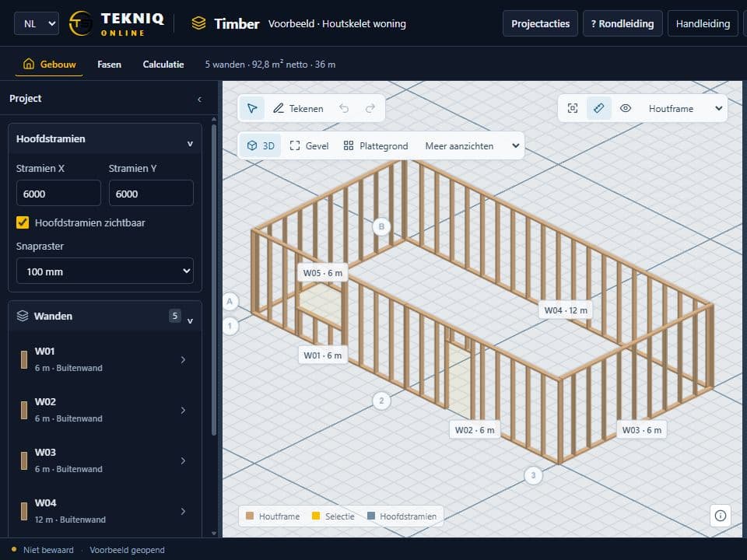The height and width of the screenshot is (560, 747).
Task: Click the W03 wall color swatch
Action: [x=24, y=460]
